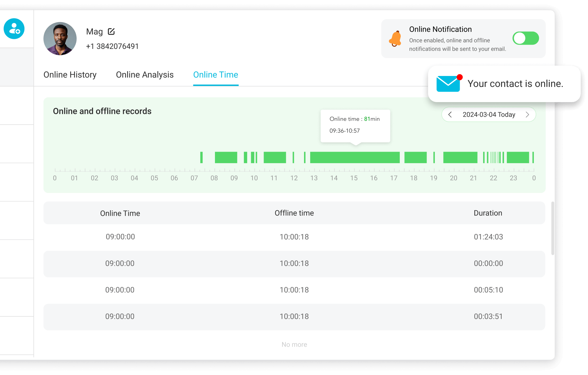Open the 2024-03-04 Today date picker
The height and width of the screenshot is (375, 588).
click(x=489, y=115)
